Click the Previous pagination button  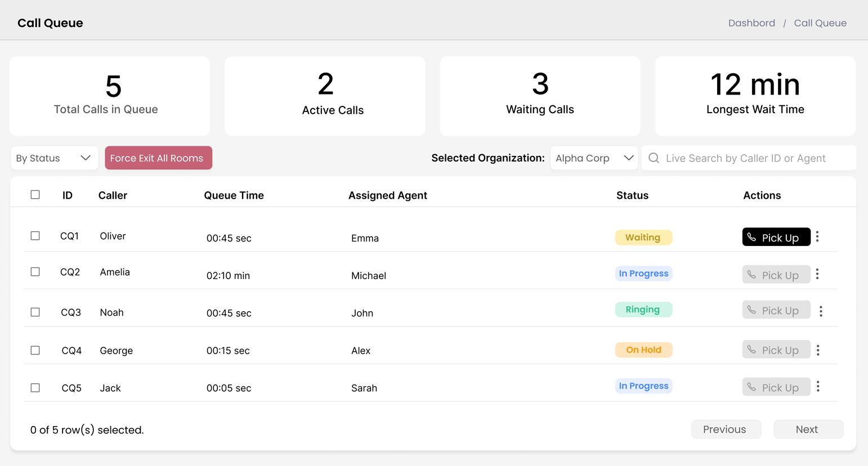(726, 429)
